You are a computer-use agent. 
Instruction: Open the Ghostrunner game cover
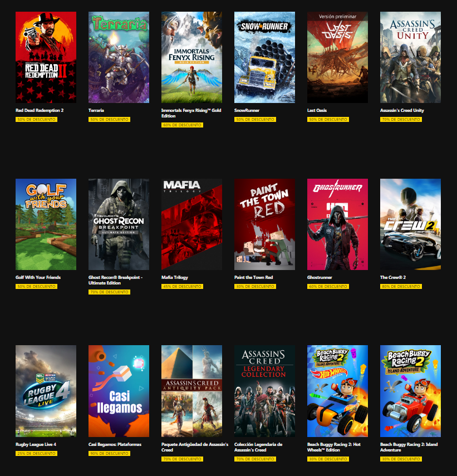337,224
